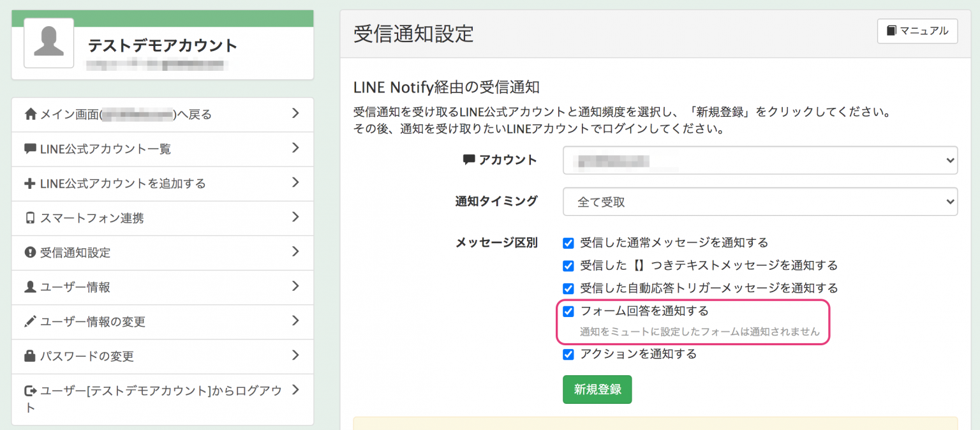Open LINE公式アカウント一覧 menu item

tap(163, 149)
